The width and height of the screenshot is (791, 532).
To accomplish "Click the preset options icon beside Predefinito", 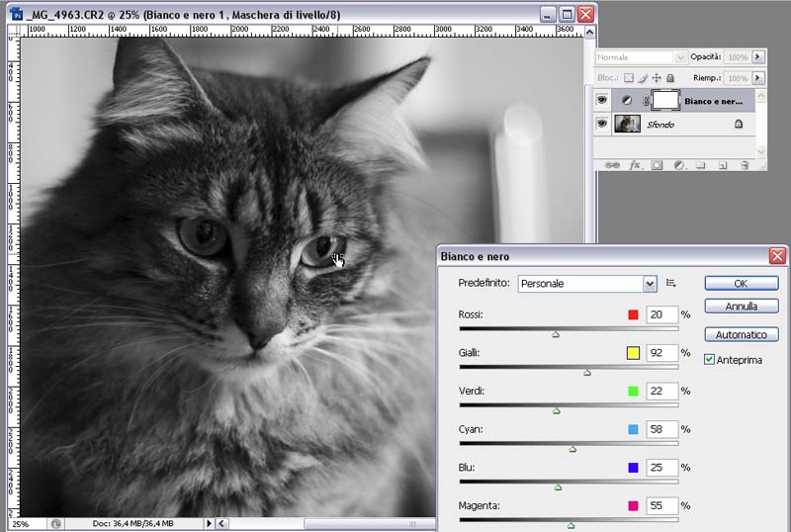I will coord(671,284).
